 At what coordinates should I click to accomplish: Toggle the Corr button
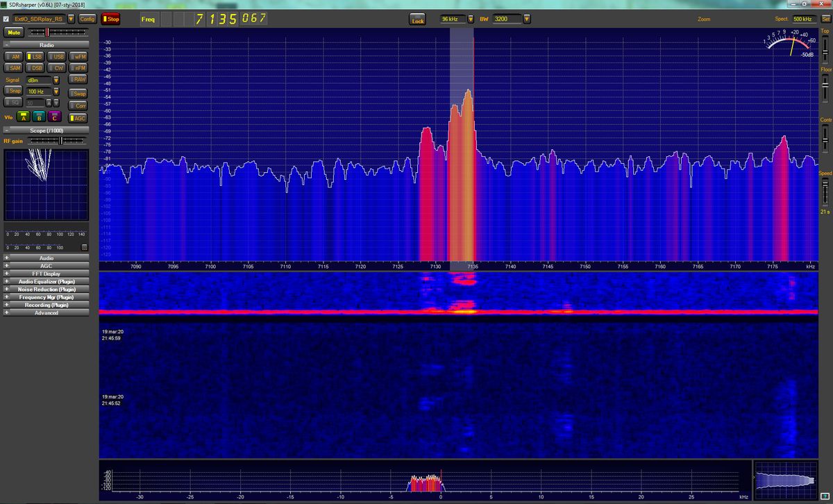[78, 106]
